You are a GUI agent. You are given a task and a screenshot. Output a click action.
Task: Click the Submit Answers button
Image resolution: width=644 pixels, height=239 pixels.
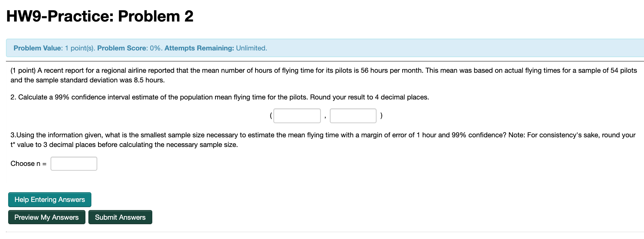(x=120, y=217)
